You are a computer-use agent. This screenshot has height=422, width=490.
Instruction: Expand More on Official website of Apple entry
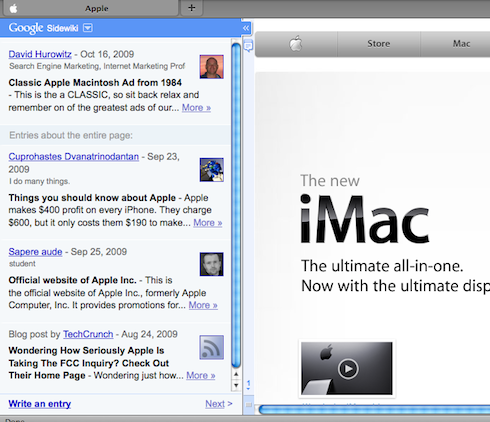tap(203, 305)
